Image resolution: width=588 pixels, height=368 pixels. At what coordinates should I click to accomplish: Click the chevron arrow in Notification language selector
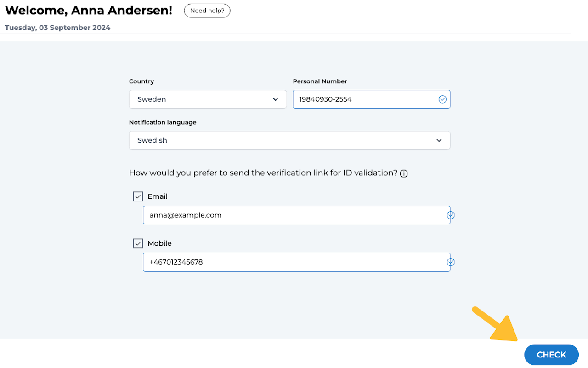click(439, 140)
